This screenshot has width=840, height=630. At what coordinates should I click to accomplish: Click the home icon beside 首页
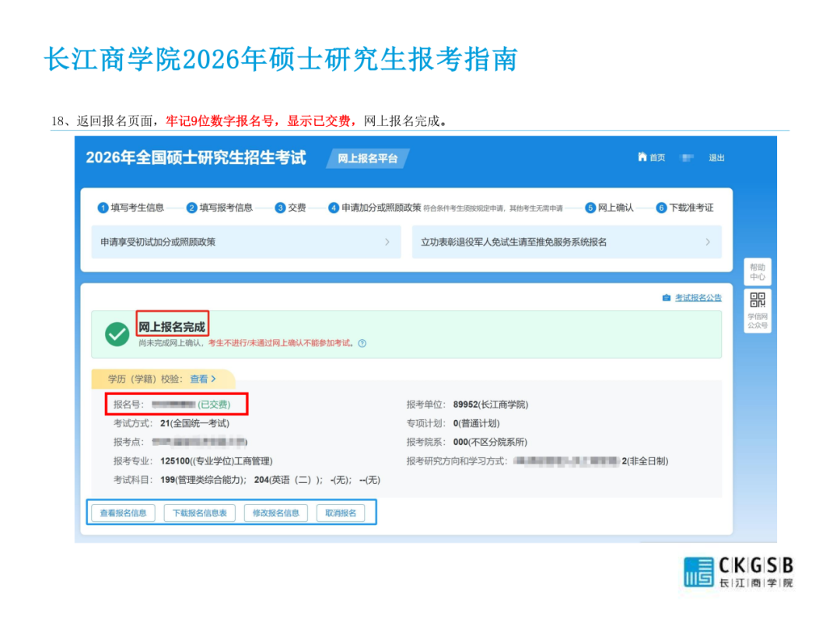coord(642,157)
